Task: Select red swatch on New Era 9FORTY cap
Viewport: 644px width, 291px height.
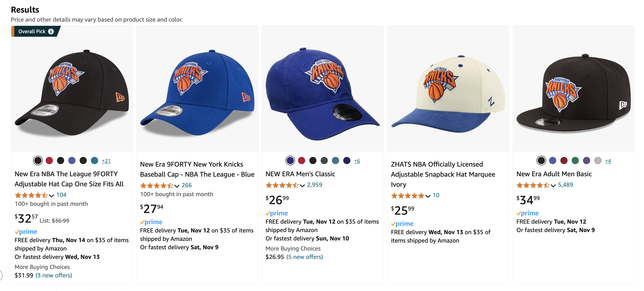Action: [49, 160]
